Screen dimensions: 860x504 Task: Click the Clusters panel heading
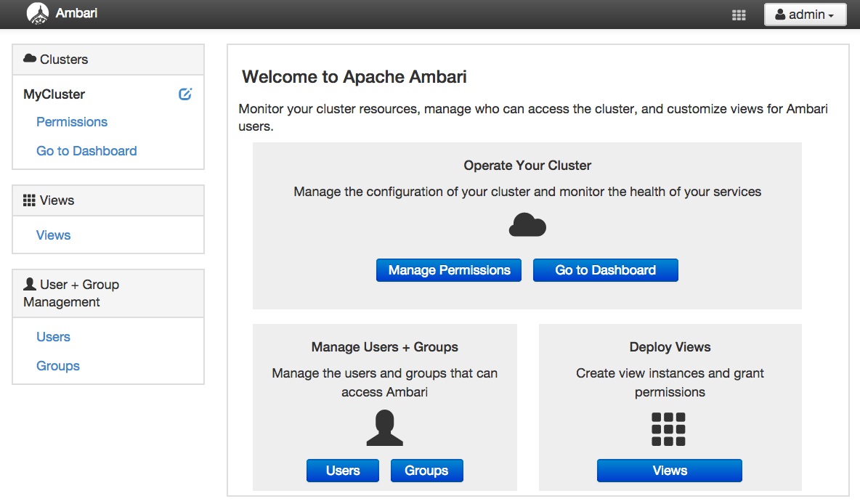[x=108, y=60]
